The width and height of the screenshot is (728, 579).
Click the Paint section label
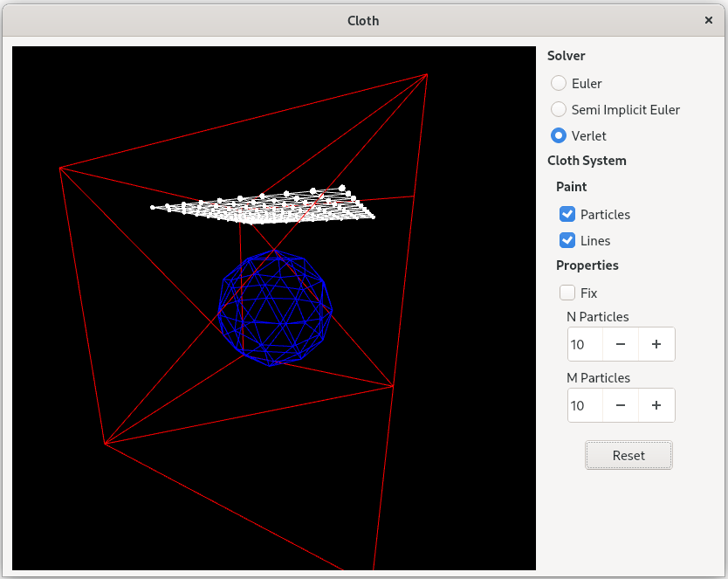coord(572,187)
